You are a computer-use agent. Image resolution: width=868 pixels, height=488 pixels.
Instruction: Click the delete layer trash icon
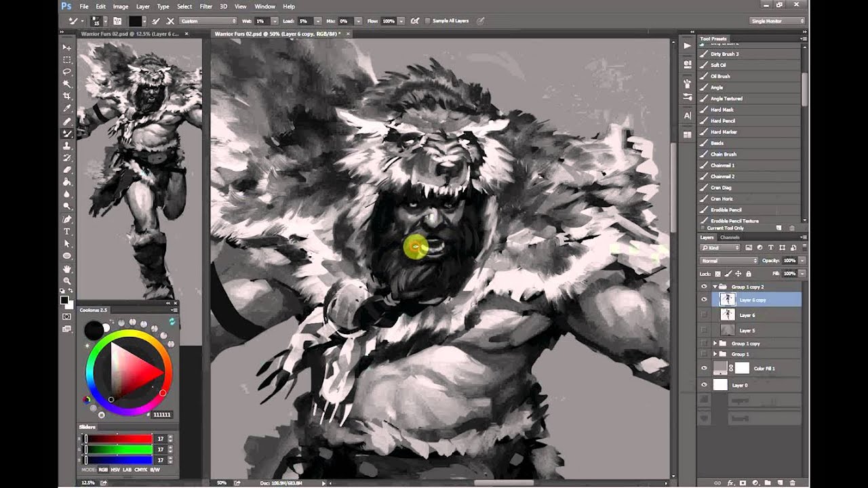coord(792,483)
